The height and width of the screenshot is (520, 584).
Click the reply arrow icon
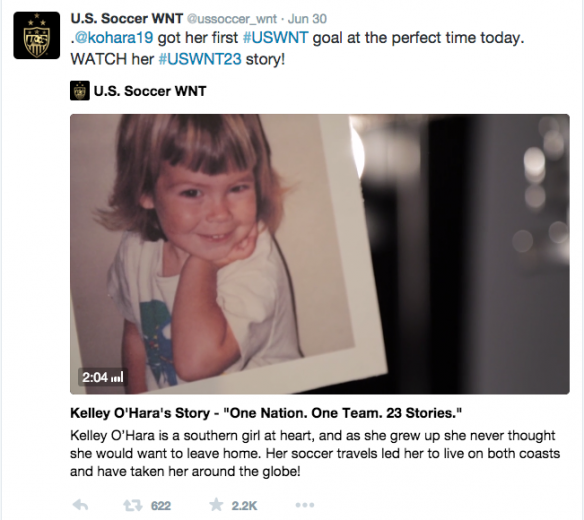pos(80,505)
